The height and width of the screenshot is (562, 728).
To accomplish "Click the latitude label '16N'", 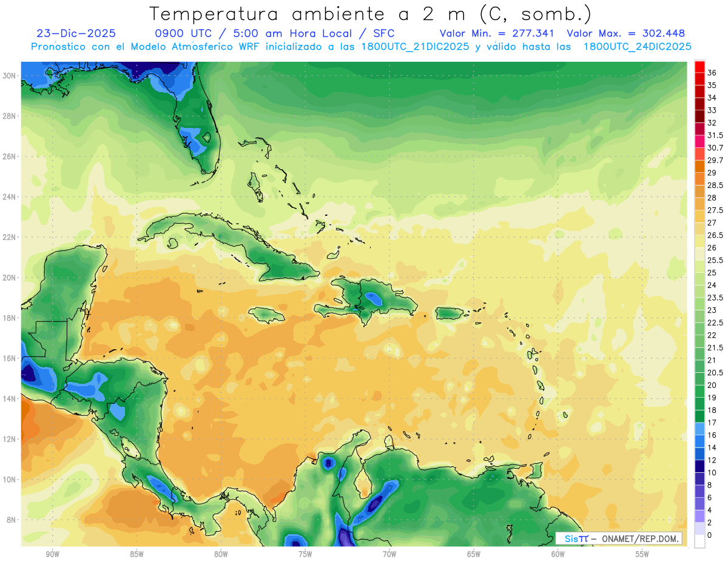I will [x=10, y=358].
